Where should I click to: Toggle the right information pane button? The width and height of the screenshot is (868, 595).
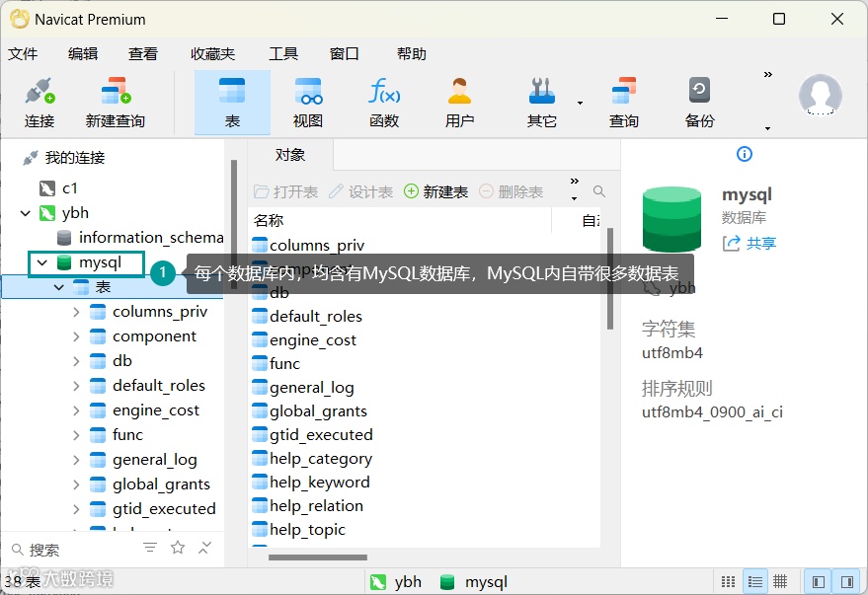(x=846, y=582)
